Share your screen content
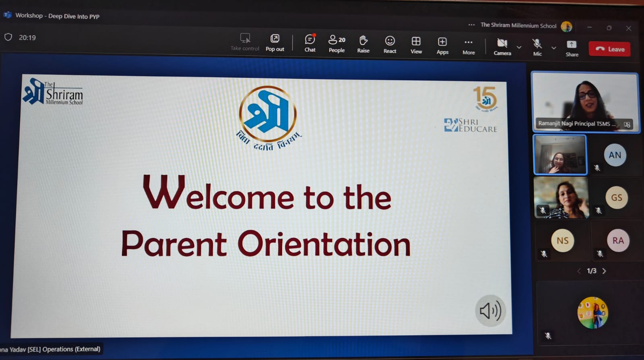Viewport: 644px width, 360px height. pyautogui.click(x=572, y=48)
